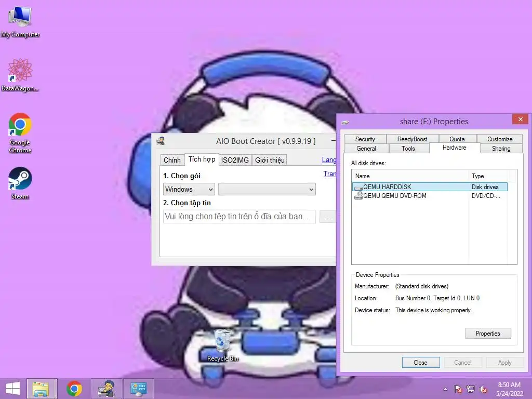Click Chrome icon in taskbar

[74, 389]
